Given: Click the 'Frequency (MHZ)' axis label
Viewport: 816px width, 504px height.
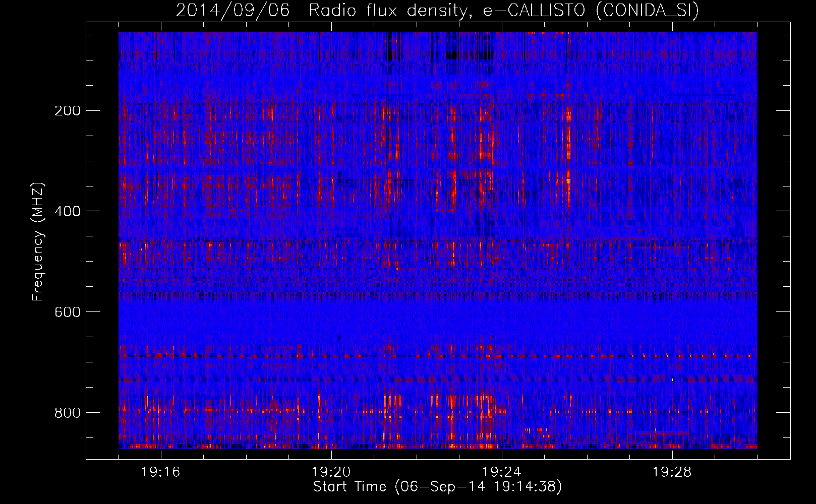Looking at the screenshot, I should [x=38, y=241].
